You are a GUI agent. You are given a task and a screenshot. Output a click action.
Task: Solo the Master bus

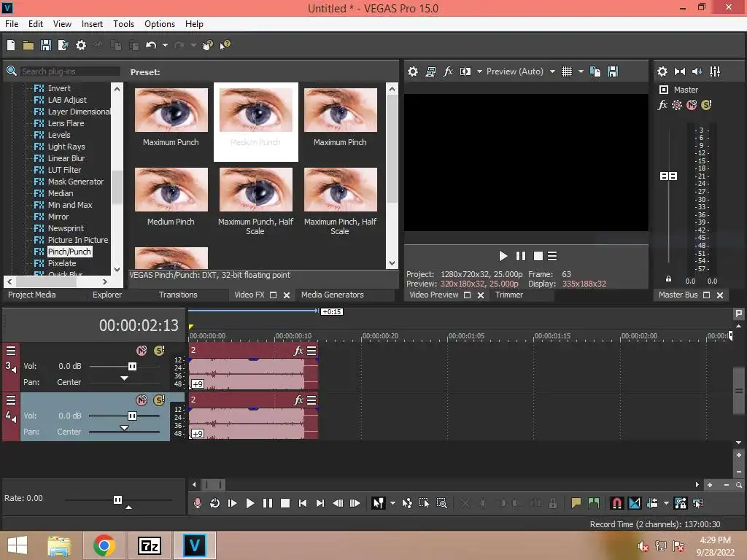point(706,105)
